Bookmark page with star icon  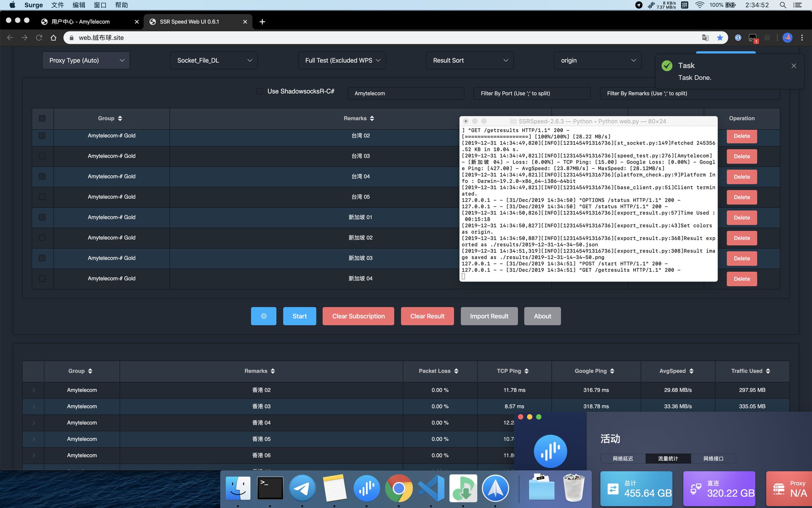tap(720, 38)
